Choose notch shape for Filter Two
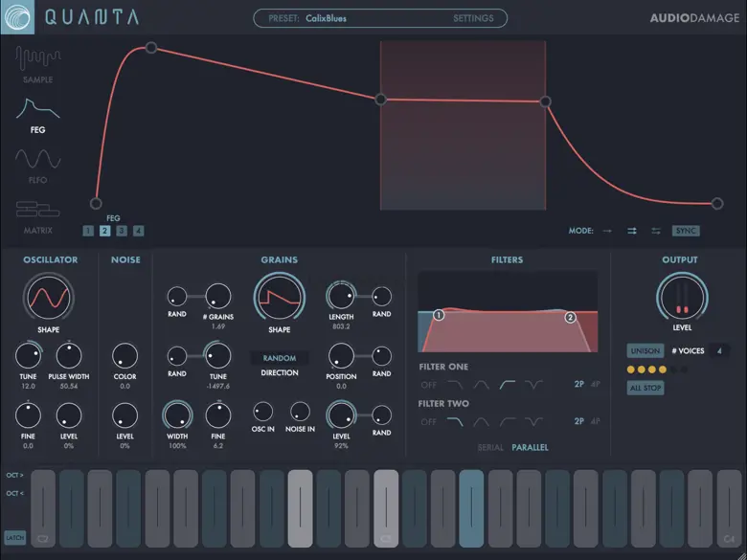 [x=533, y=421]
